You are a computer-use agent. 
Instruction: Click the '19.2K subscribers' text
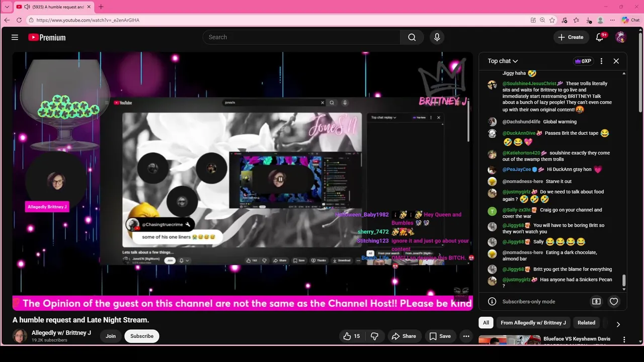tap(49, 340)
